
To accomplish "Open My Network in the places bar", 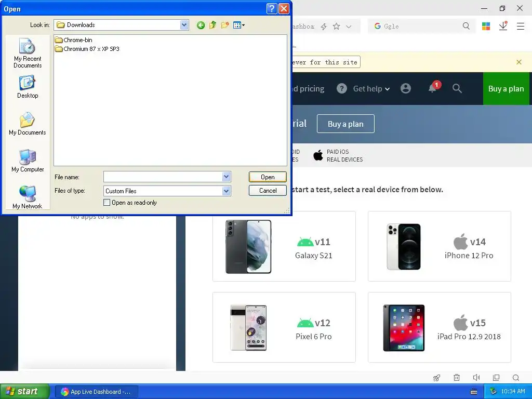I will click(28, 197).
